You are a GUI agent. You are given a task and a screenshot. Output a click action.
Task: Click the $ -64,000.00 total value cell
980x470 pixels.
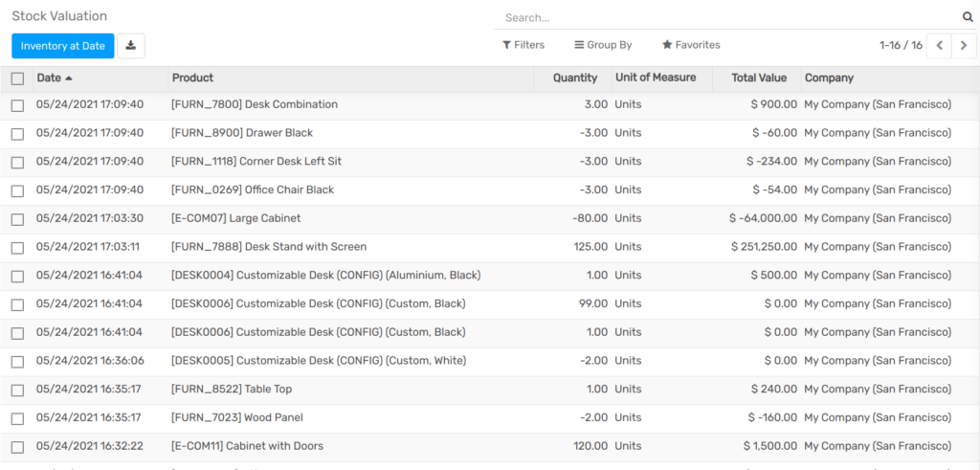[763, 218]
